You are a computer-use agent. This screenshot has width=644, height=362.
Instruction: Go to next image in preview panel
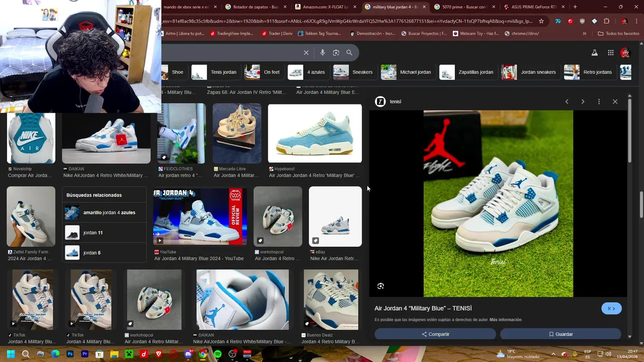[583, 102]
